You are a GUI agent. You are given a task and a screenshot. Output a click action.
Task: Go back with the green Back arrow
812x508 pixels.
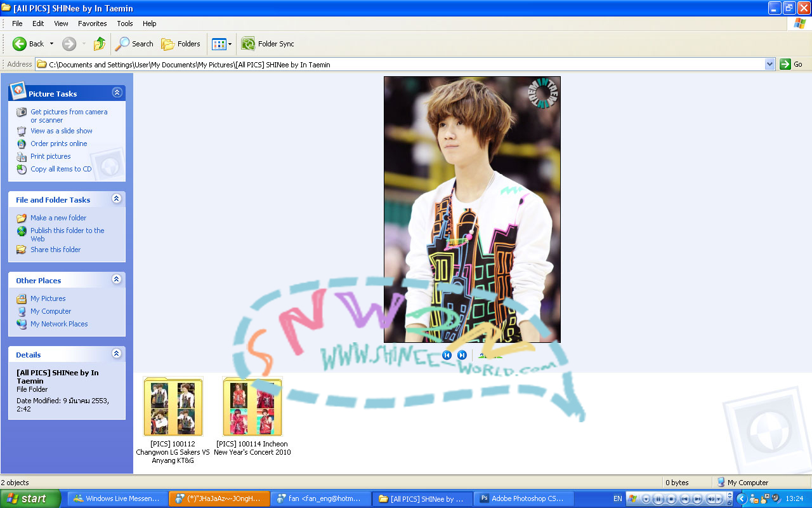(28, 44)
